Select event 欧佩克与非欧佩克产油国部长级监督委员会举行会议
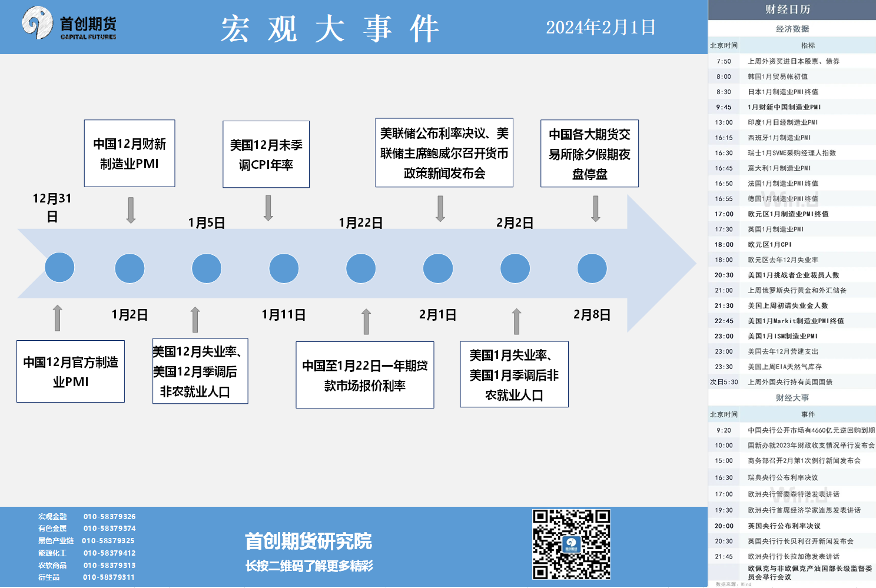This screenshot has height=588, width=876. pos(792,573)
